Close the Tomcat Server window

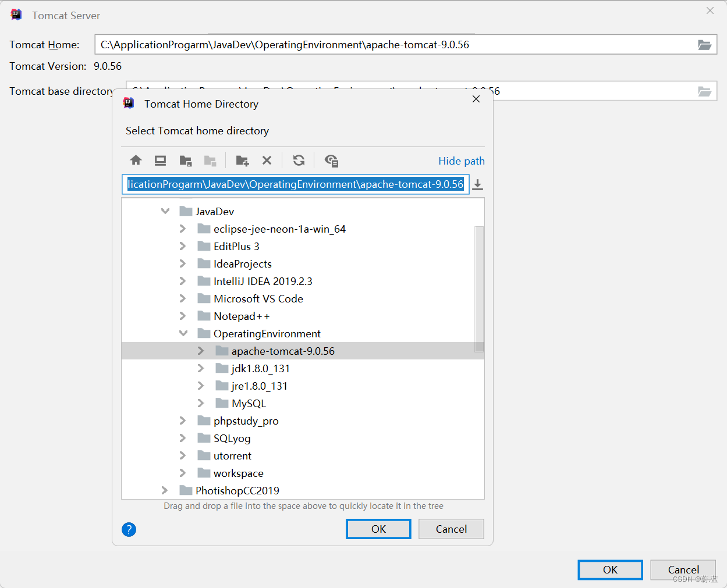pyautogui.click(x=710, y=10)
